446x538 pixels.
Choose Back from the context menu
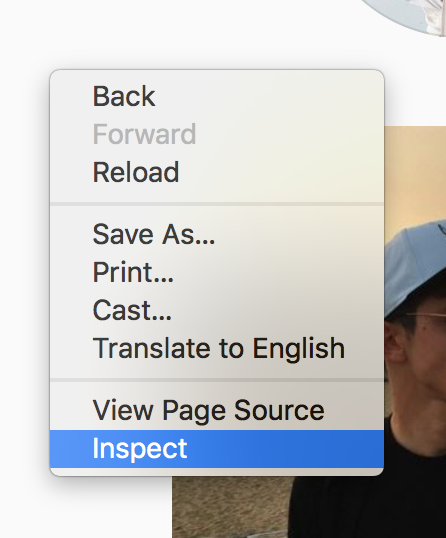(217, 96)
